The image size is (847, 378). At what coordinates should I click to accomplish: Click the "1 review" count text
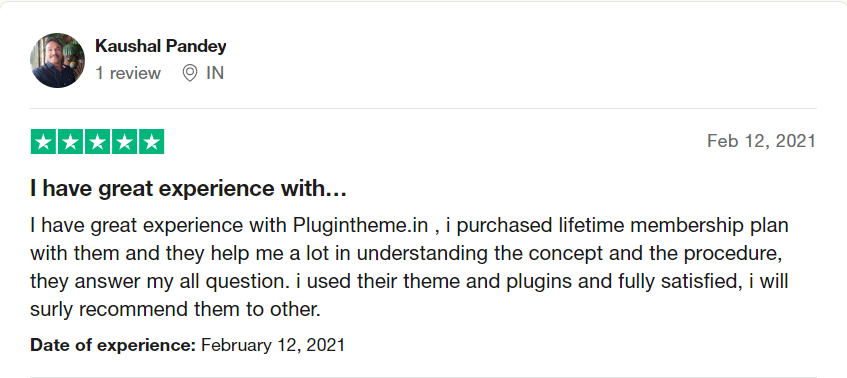coord(128,73)
